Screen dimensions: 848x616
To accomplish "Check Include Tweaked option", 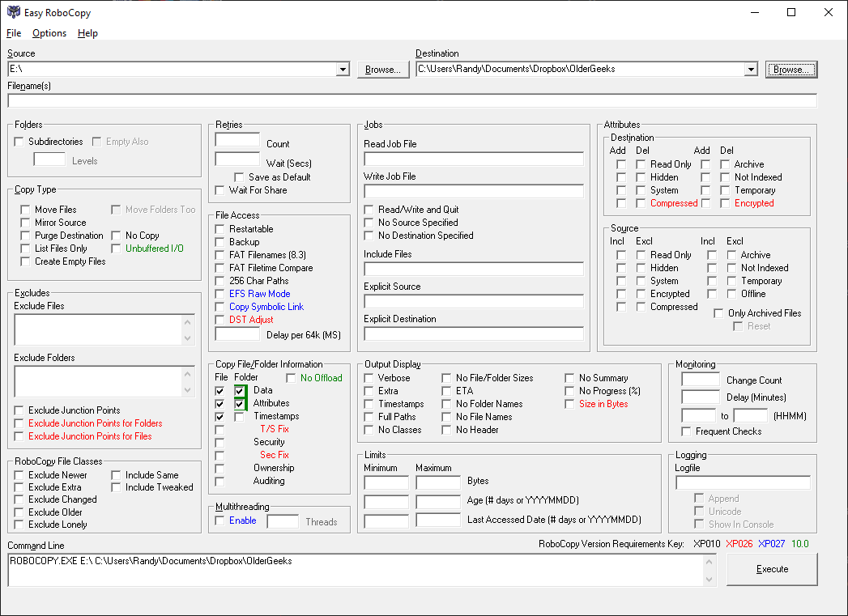I will point(117,487).
